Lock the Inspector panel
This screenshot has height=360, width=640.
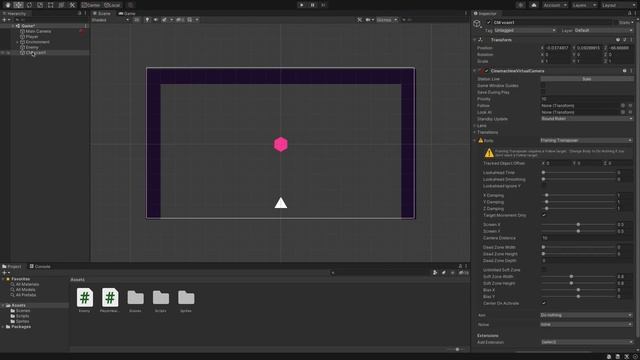[x=629, y=13]
